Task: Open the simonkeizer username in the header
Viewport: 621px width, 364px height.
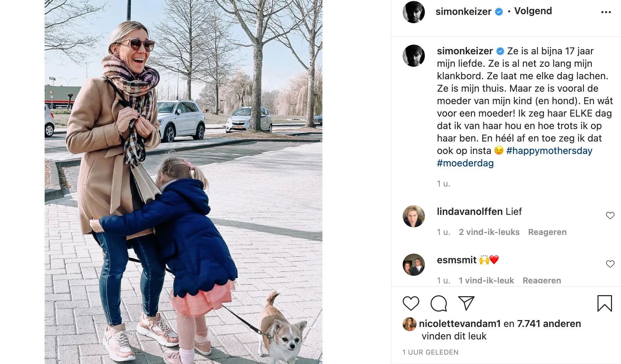Action: pyautogui.click(x=463, y=11)
